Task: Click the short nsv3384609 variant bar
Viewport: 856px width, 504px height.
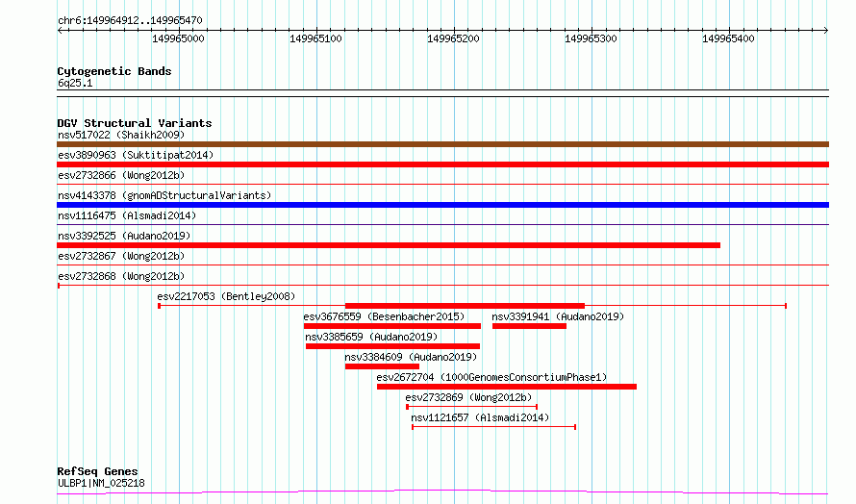Action: click(x=382, y=366)
